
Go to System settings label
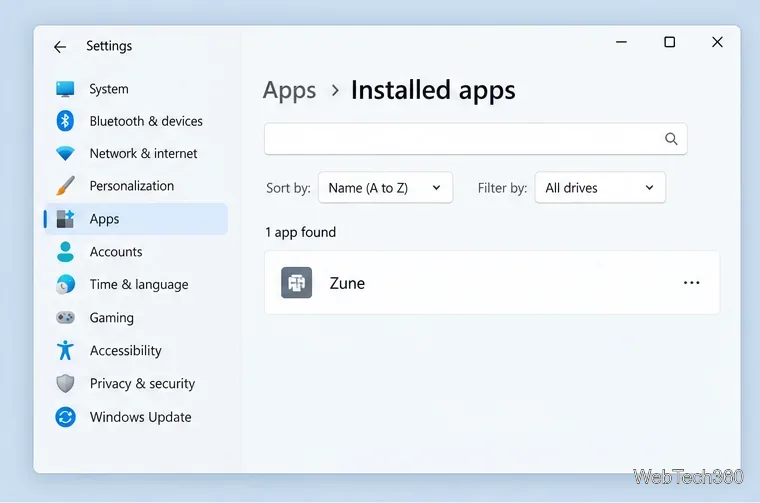tap(109, 89)
